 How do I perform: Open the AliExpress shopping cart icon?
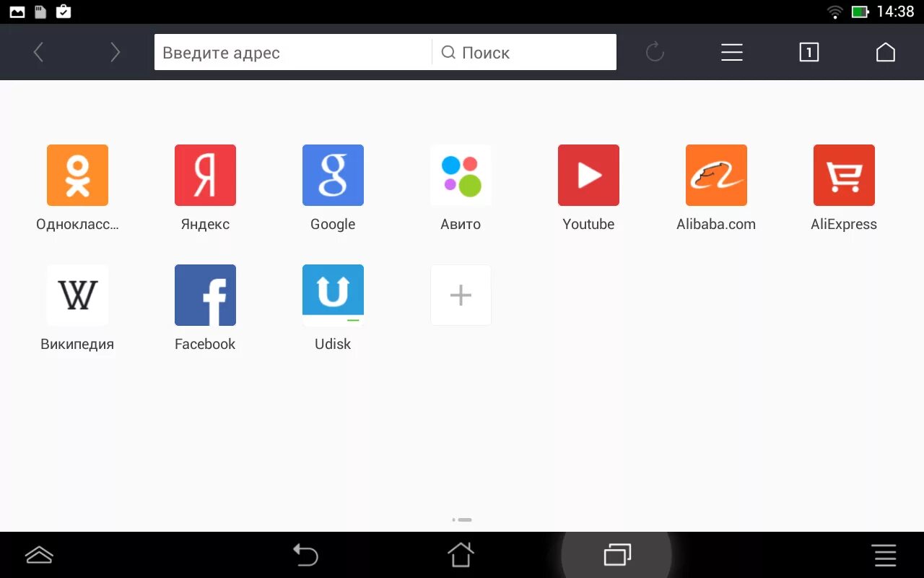(844, 175)
